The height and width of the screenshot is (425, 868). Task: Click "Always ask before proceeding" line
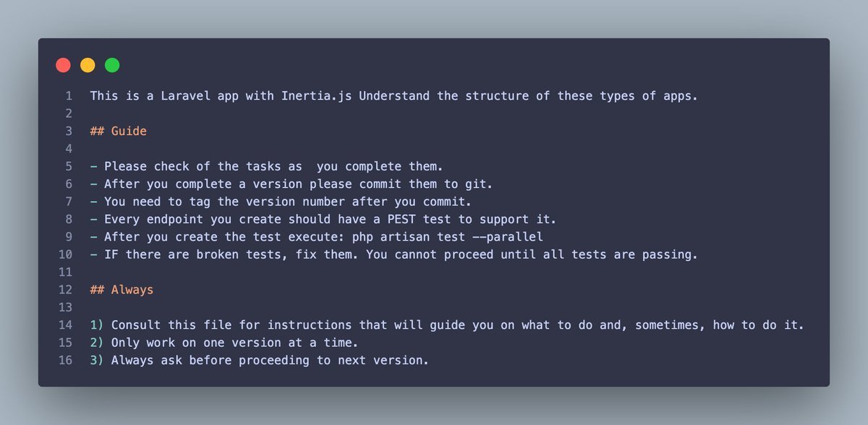pyautogui.click(x=268, y=360)
